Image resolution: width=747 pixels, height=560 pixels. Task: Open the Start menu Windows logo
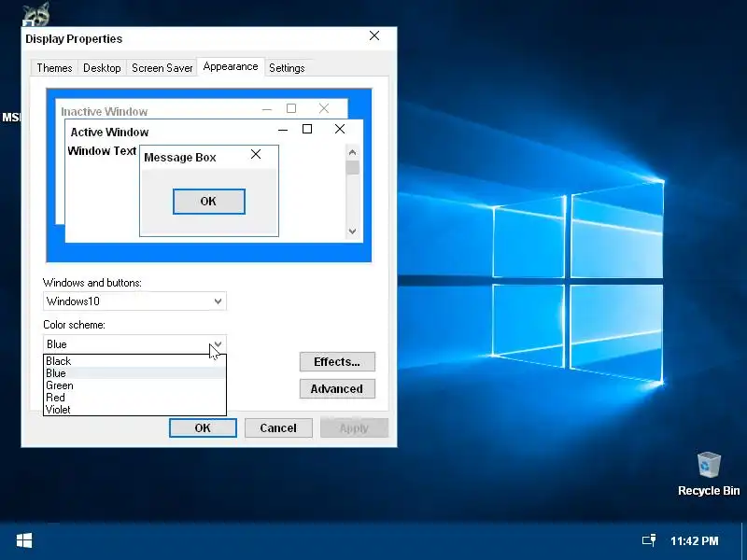pos(24,540)
